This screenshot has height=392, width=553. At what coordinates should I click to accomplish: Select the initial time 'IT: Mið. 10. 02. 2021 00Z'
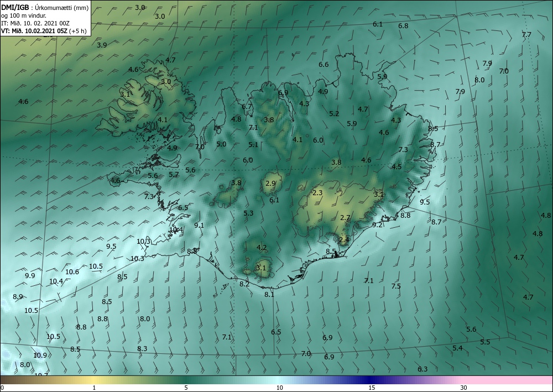point(35,23)
